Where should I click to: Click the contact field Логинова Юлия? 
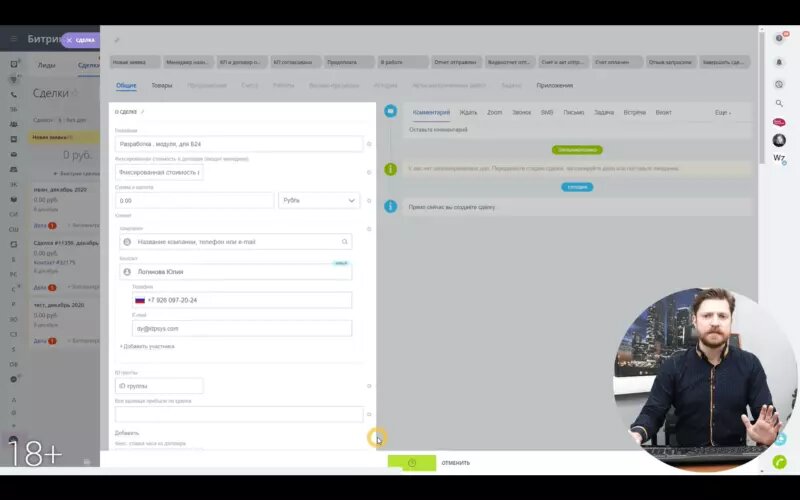pos(236,272)
